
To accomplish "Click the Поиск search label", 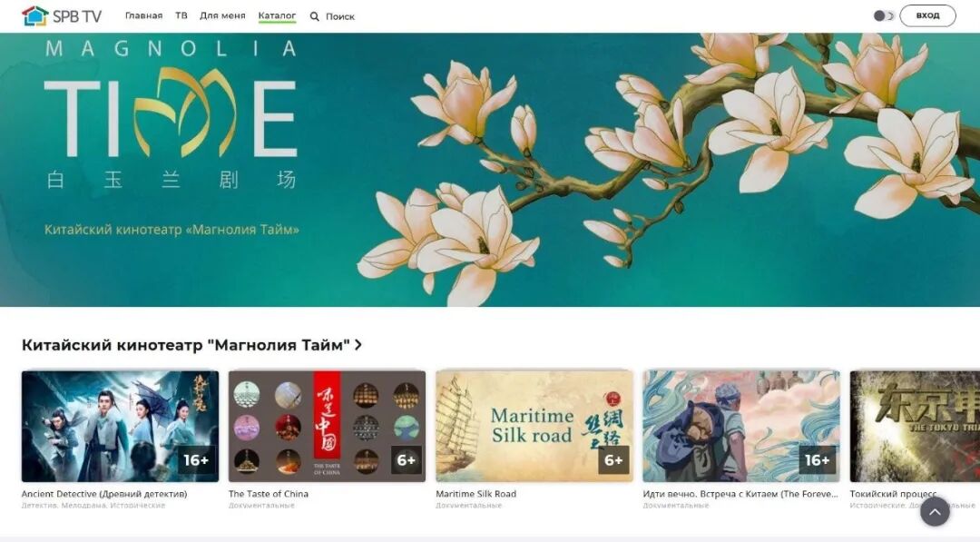I will point(340,17).
